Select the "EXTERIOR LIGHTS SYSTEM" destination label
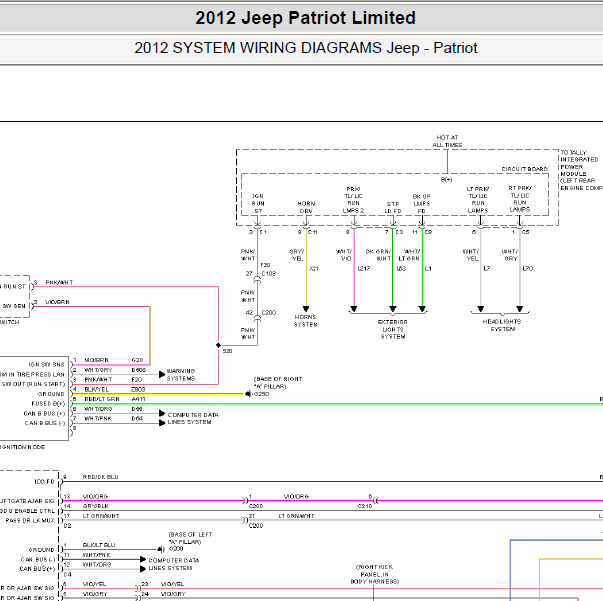603x601 pixels. [393, 329]
